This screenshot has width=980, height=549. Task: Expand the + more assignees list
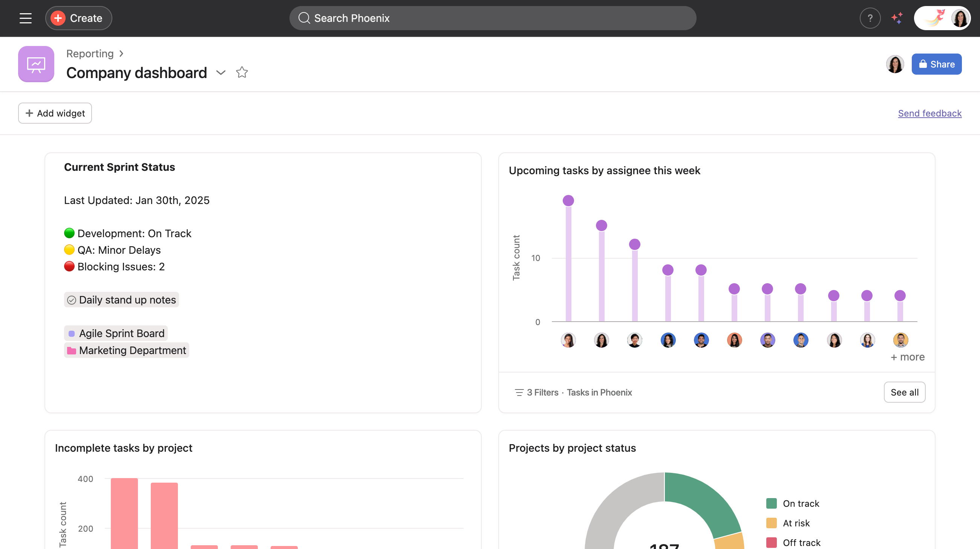pos(908,357)
